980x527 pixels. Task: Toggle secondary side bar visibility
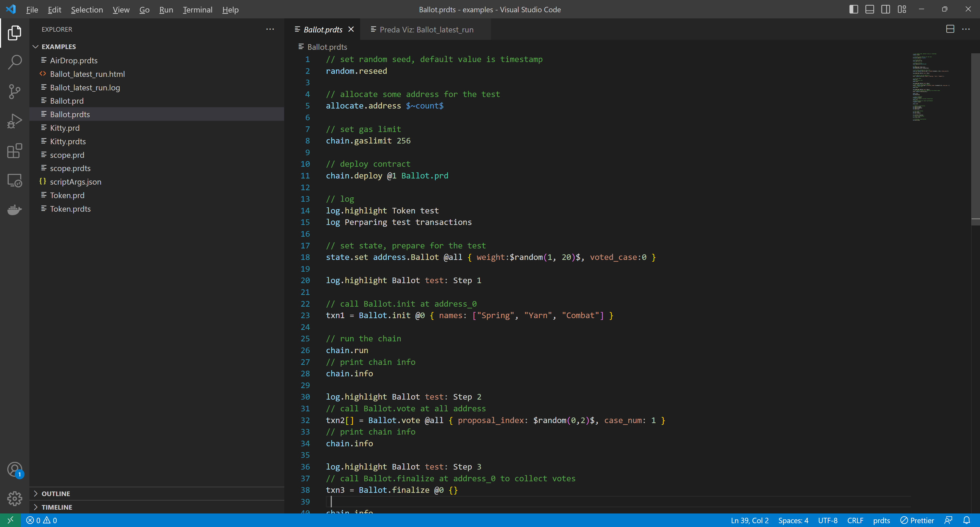[885, 9]
